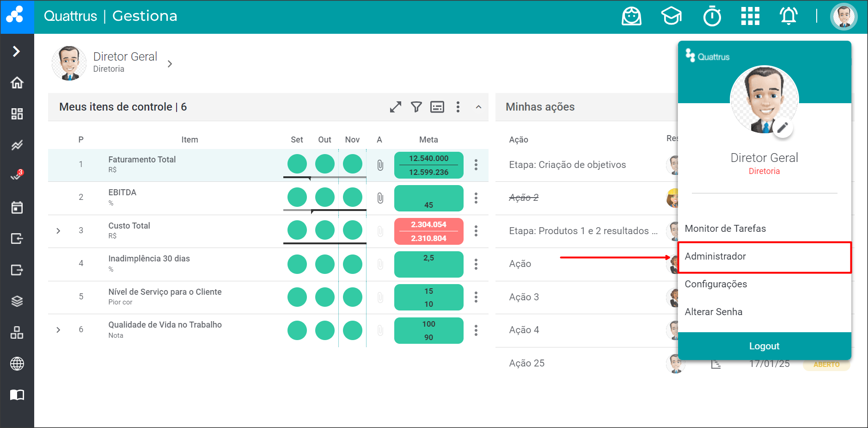The height and width of the screenshot is (428, 868).
Task: Open the support assistant face icon
Action: tap(631, 17)
